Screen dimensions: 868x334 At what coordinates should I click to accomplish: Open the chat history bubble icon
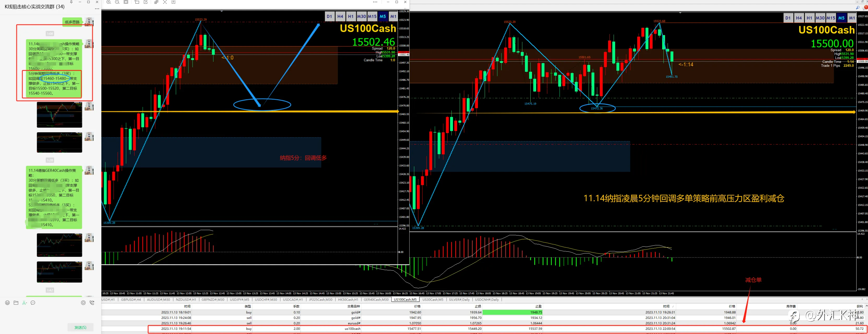click(33, 303)
